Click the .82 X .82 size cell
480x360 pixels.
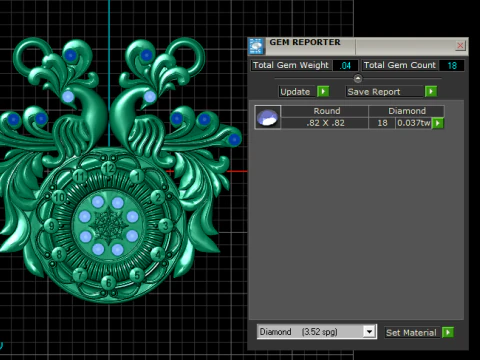click(325, 123)
